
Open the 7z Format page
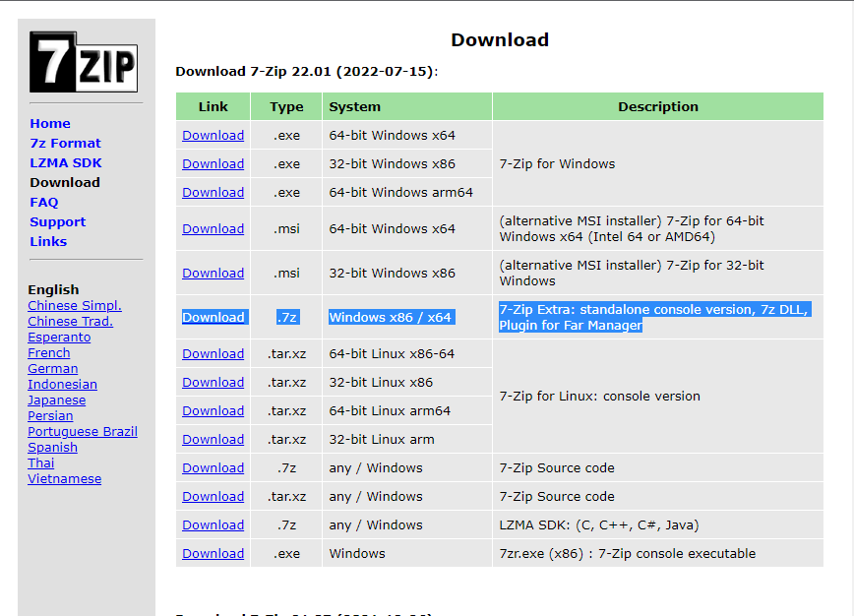coord(65,144)
